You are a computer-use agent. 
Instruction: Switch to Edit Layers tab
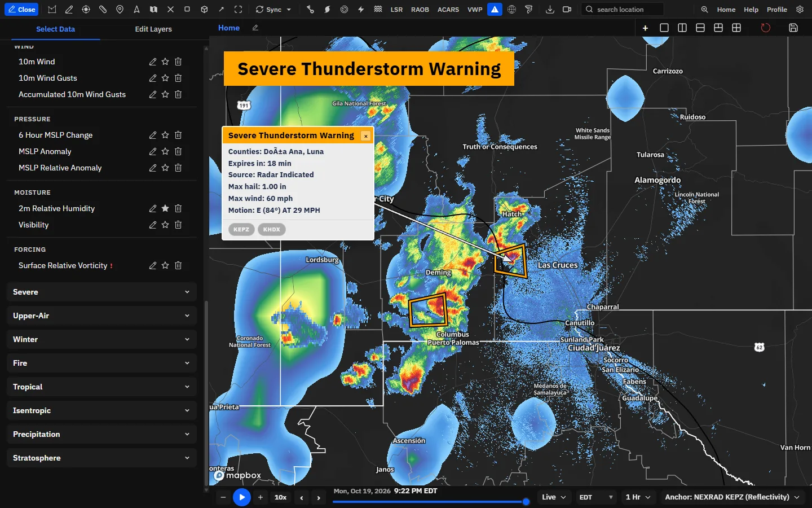pos(153,29)
